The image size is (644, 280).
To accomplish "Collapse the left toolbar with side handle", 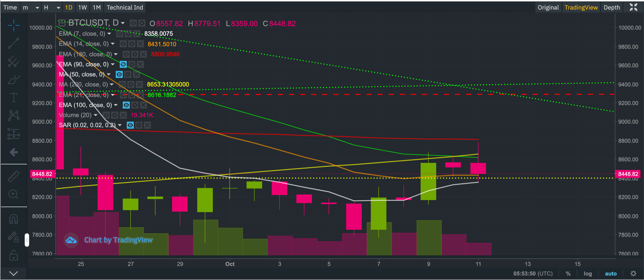I will click(x=27, y=240).
